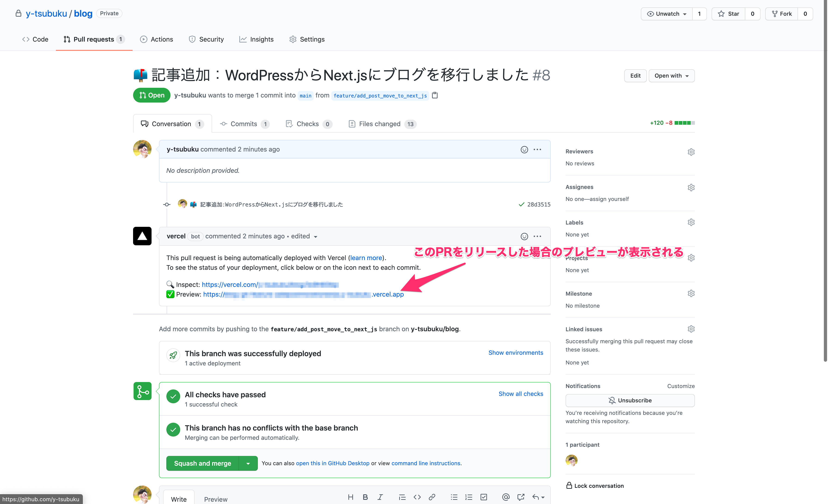This screenshot has width=828, height=504.
Task: Click Show all checks link
Action: [521, 394]
